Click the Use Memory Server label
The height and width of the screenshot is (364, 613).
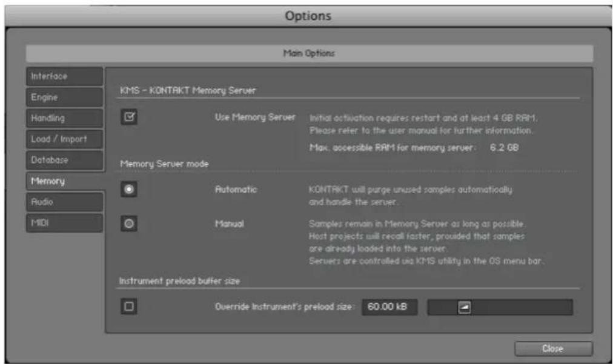pos(255,117)
